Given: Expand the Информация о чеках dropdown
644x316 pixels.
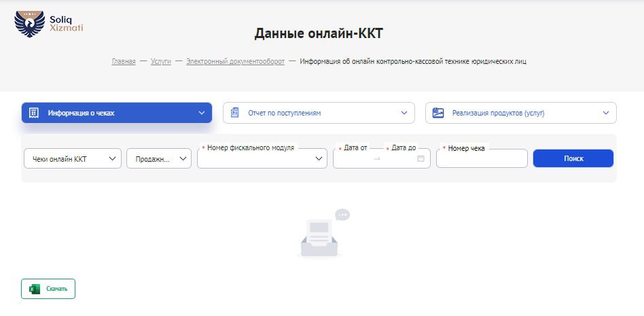Looking at the screenshot, I should tap(201, 113).
